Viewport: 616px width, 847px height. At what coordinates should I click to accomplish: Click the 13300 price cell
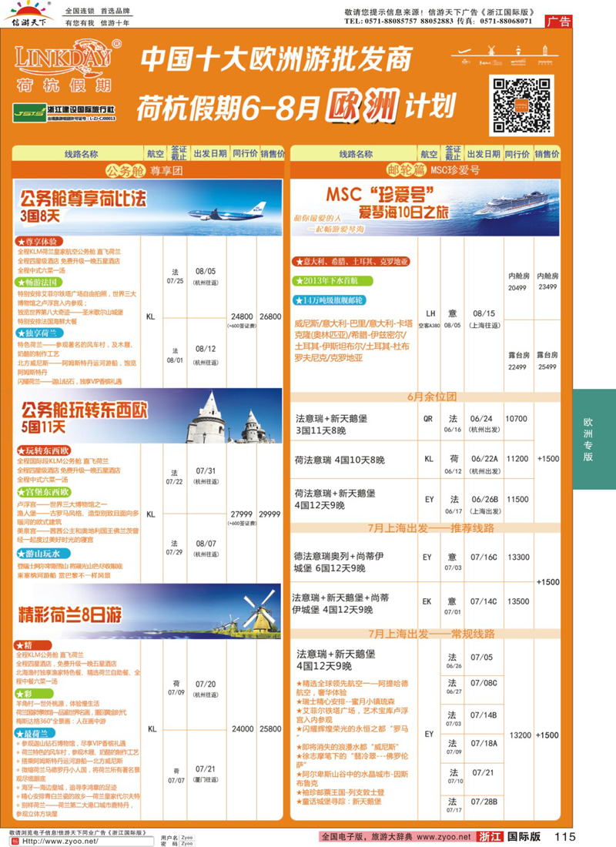pos(519,557)
